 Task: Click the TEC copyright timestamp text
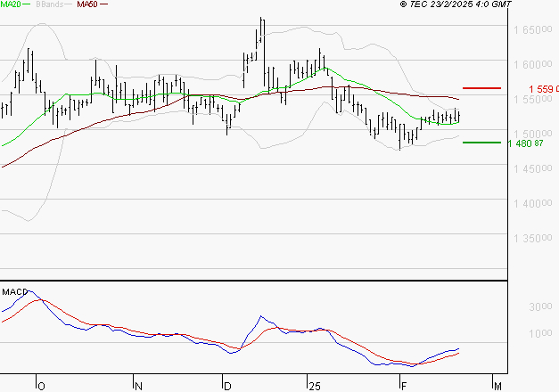(456, 4)
